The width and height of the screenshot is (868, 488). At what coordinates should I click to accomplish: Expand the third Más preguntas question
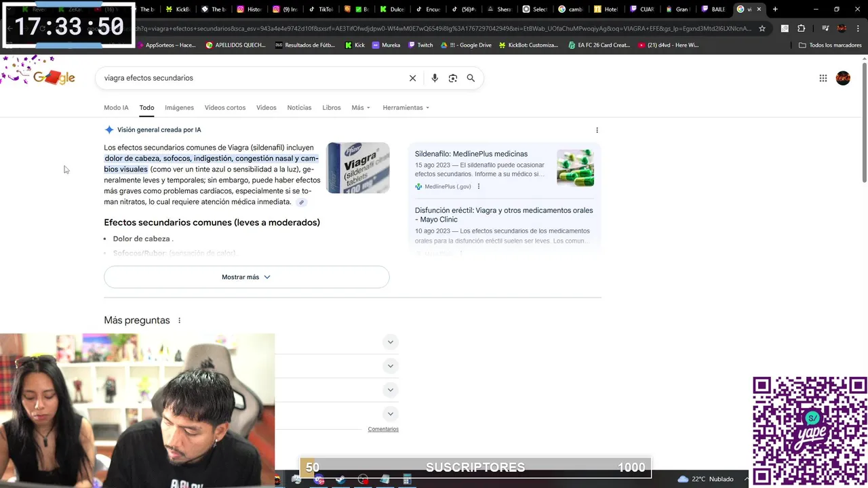[390, 390]
